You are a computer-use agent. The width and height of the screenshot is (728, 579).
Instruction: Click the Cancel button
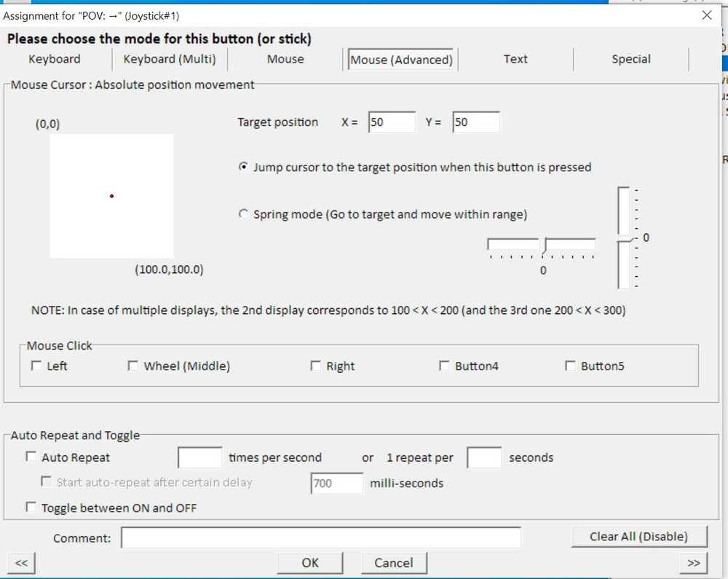(x=394, y=563)
